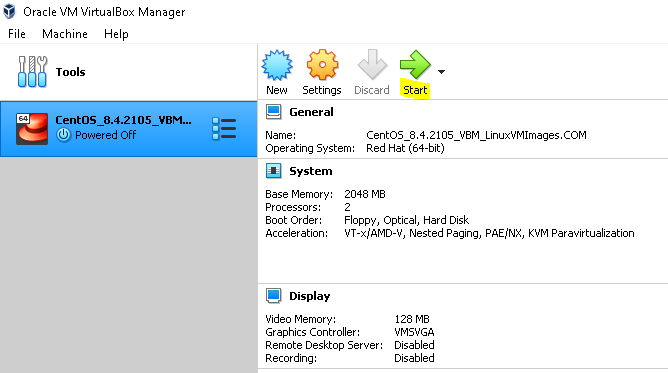
Task: Click the General monitor icon
Action: 274,112
